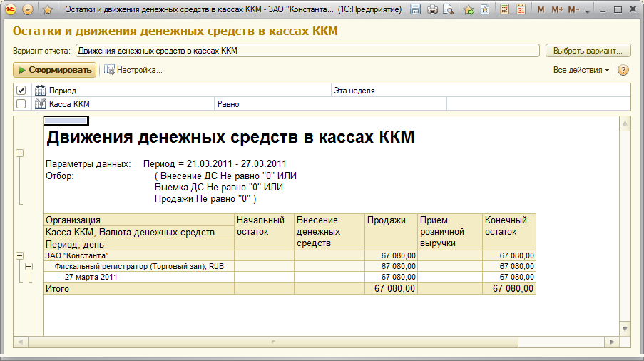Click the Сформировать button

pyautogui.click(x=55, y=70)
